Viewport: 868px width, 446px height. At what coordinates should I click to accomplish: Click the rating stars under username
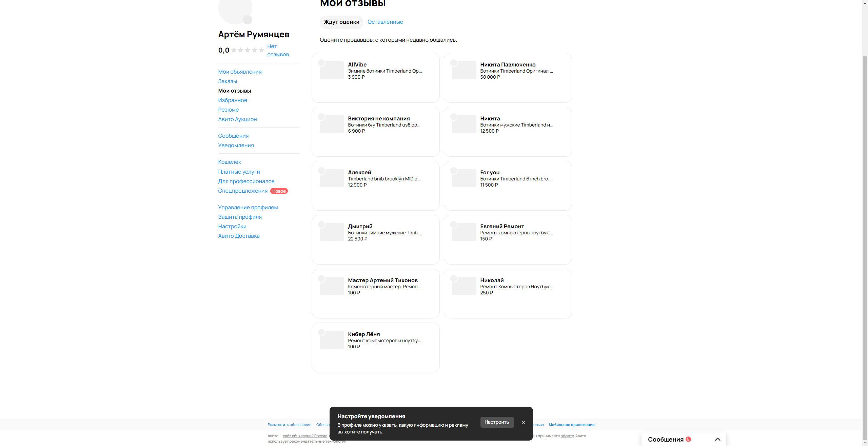point(248,50)
